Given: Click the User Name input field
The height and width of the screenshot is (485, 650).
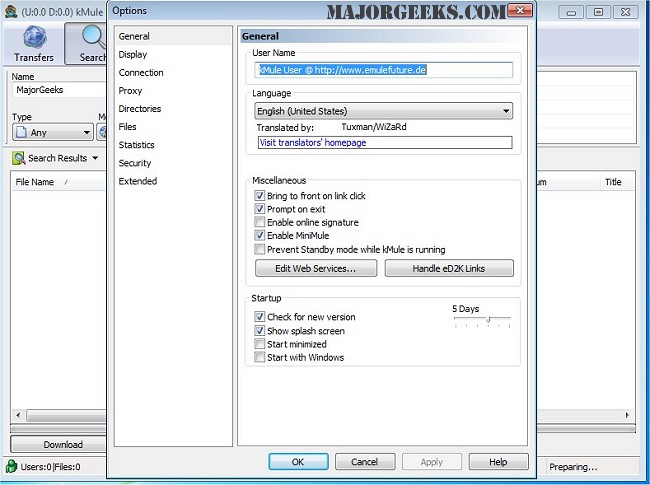Looking at the screenshot, I should [383, 70].
